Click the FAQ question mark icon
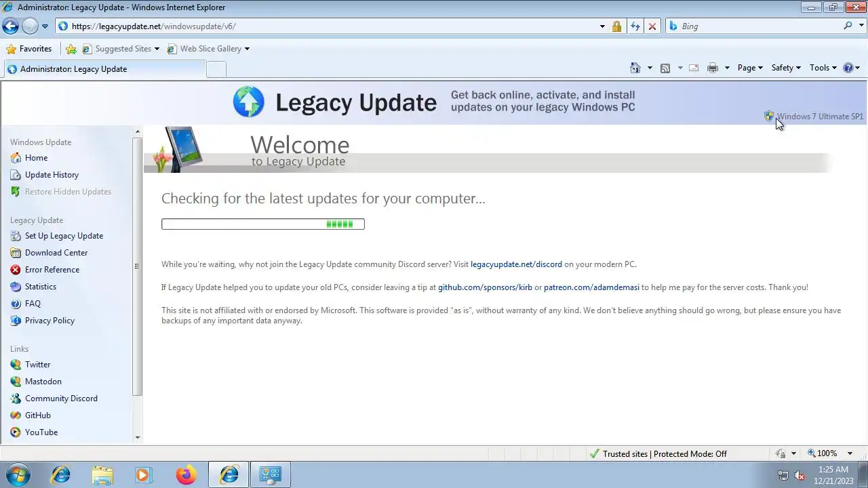The width and height of the screenshot is (868, 488). click(16, 304)
